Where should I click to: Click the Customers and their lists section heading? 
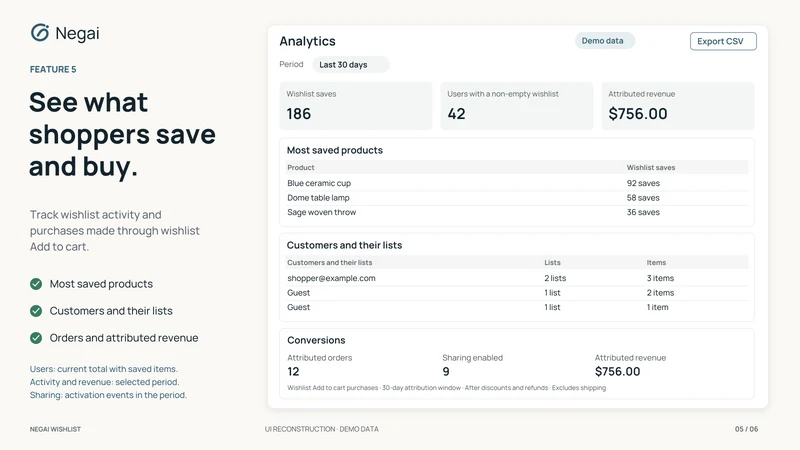tap(344, 245)
